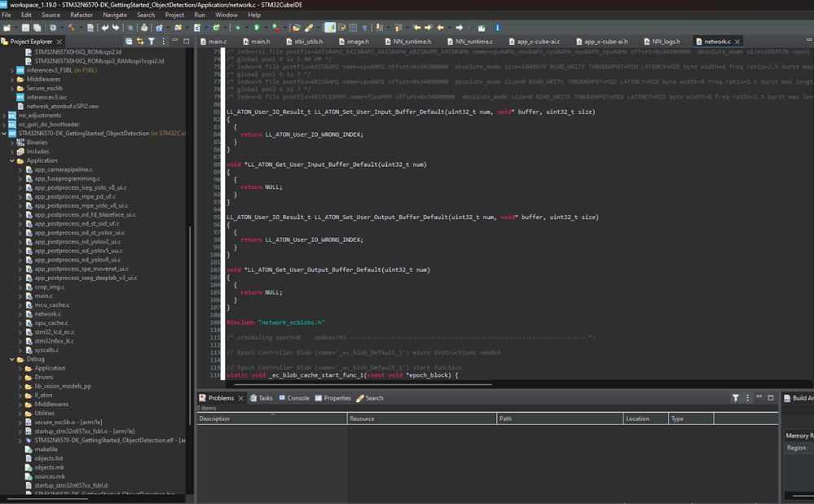The image size is (814, 504).
Task: Click the Build hammer icon in toolbar
Action: [x=71, y=28]
